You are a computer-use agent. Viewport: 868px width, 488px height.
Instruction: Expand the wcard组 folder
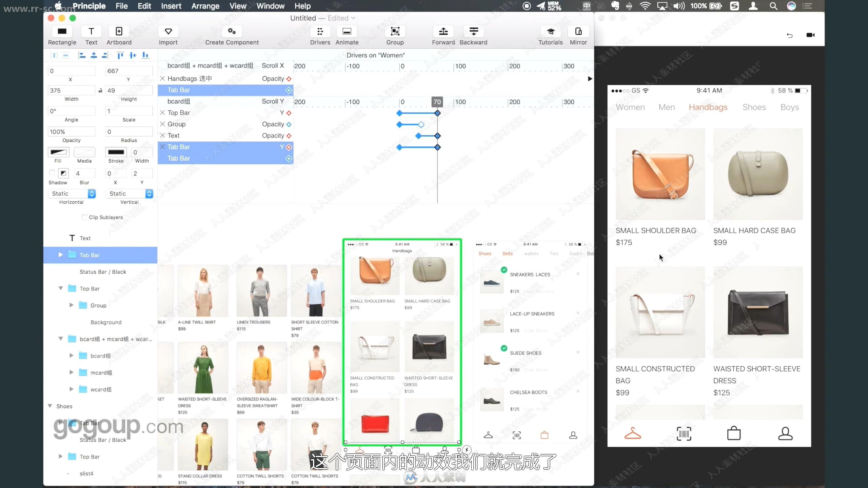coord(71,389)
